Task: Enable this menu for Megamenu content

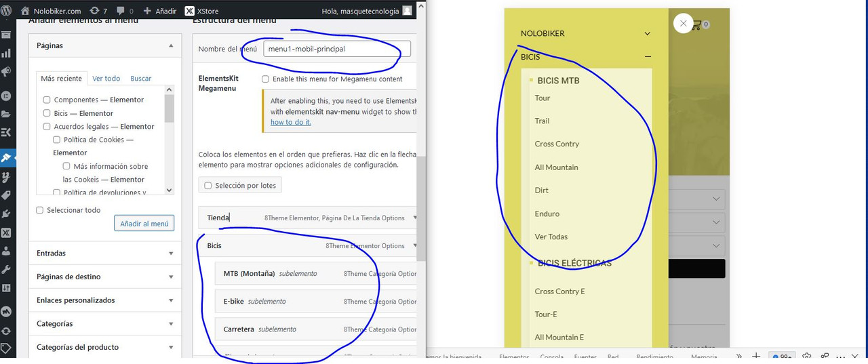Action: (265, 79)
